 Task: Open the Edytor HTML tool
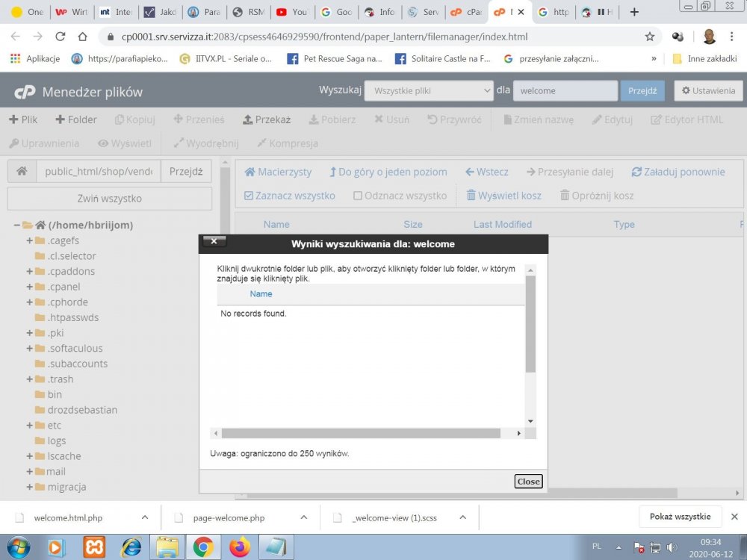point(687,119)
